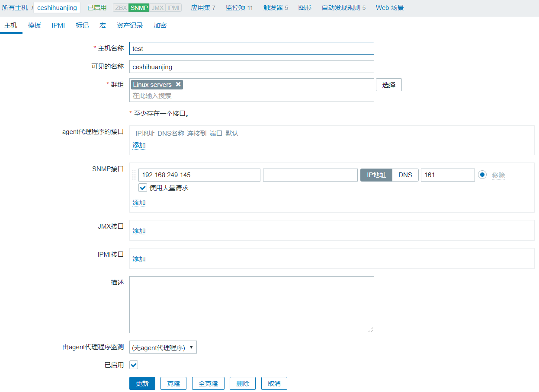Uncheck the 使用大量请求 checkbox
Viewport: 539px width, 392px height.
[x=143, y=188]
